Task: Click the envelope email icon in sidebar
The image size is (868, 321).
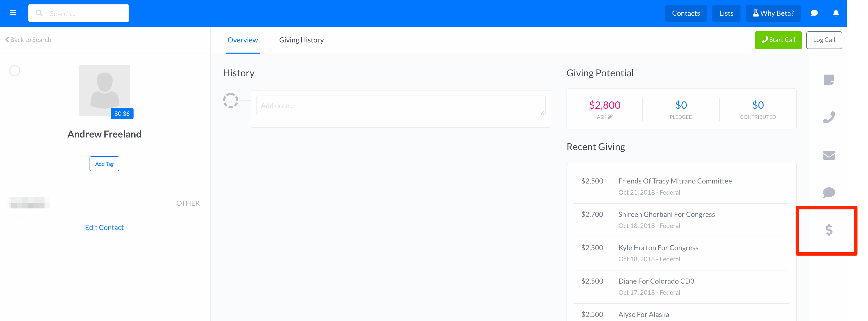Action: click(829, 155)
